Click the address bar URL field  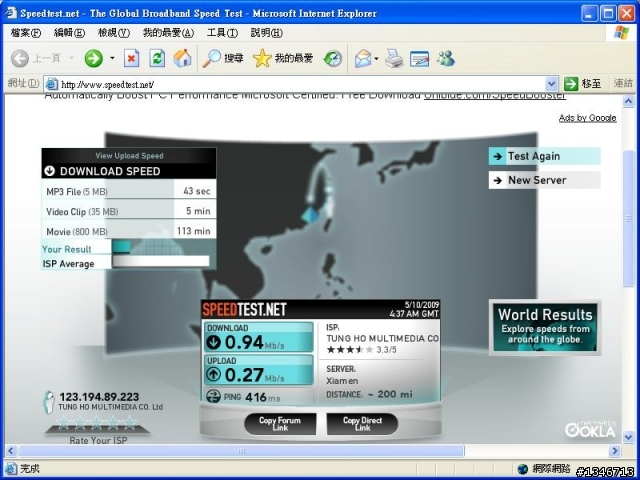pos(302,84)
